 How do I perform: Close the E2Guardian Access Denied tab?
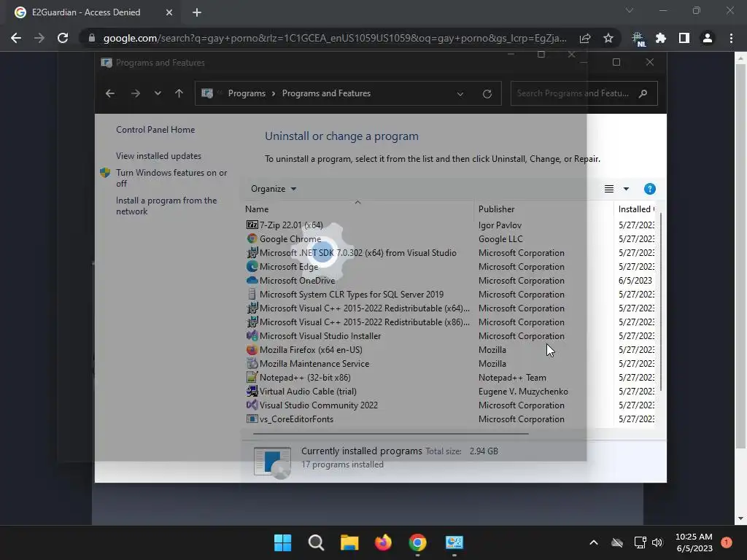point(169,12)
